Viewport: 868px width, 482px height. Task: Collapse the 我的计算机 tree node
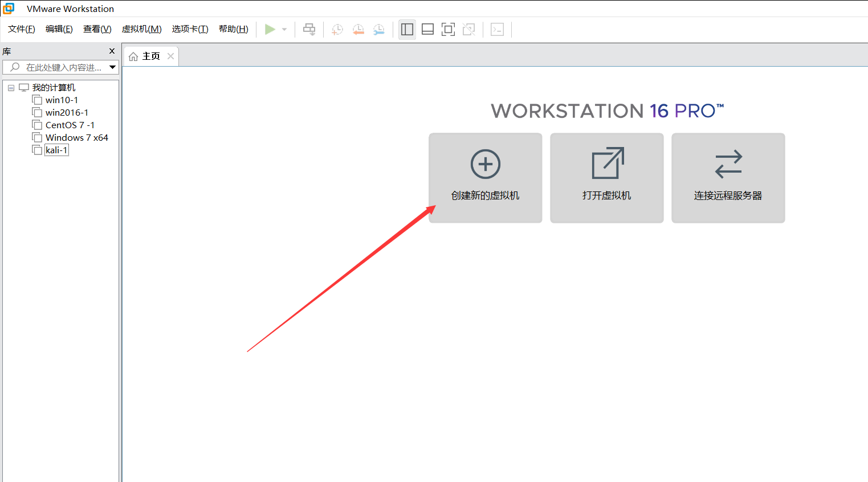click(11, 88)
